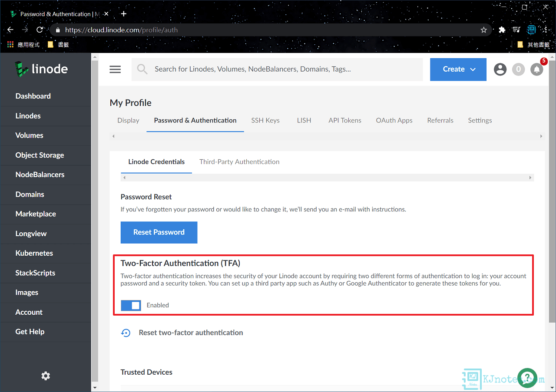Click the sidebar scrollbar down arrow
This screenshot has height=392, width=556.
coord(95,388)
